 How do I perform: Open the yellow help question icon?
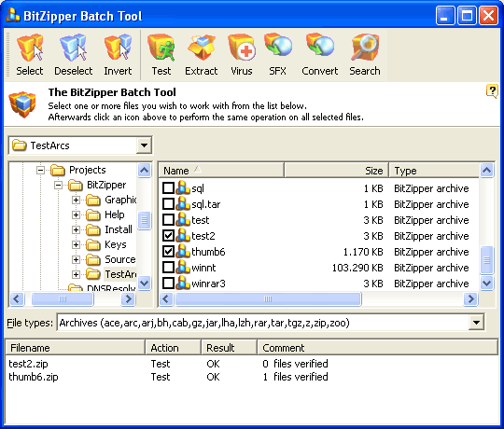coord(492,91)
